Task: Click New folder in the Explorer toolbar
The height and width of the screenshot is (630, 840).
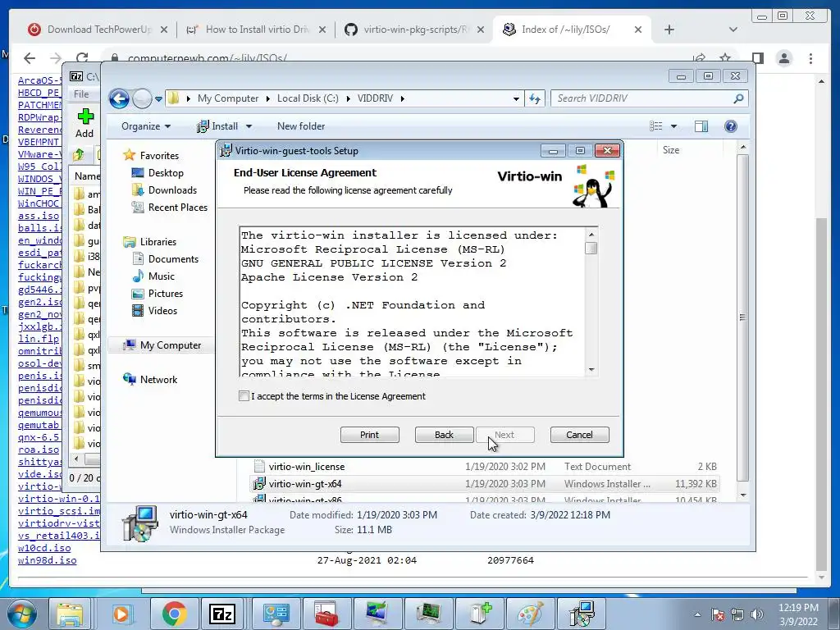Action: tap(301, 126)
